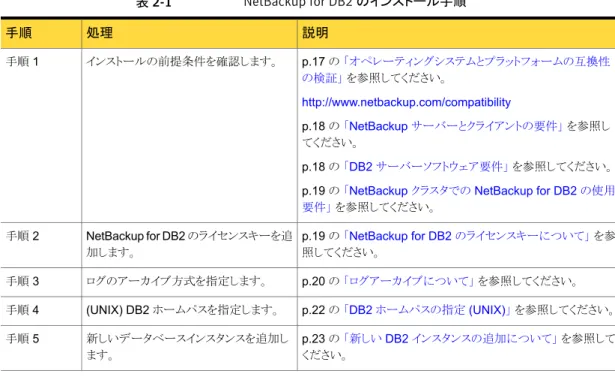Open link 'DB2 サーバーソフトウェア要件'
Image resolution: width=615 pixels, height=380 pixels.
tap(426, 167)
